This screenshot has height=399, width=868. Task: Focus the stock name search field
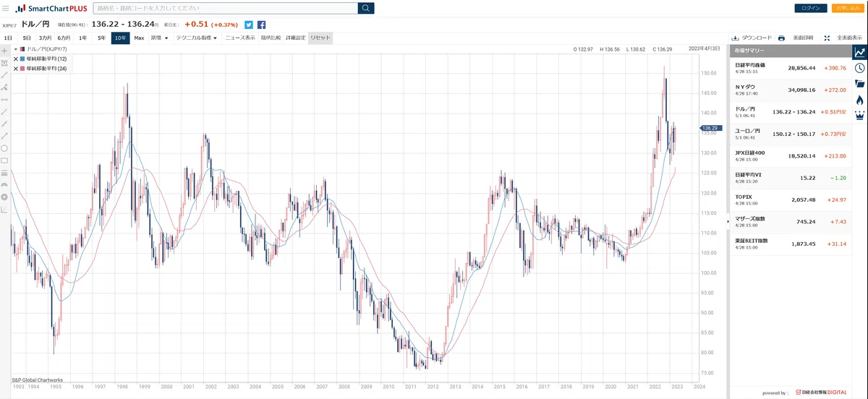(x=225, y=8)
